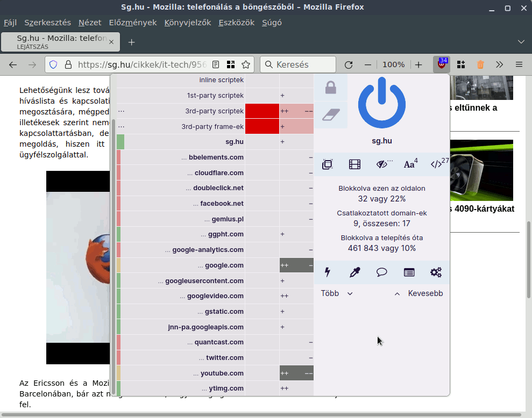This screenshot has width=532, height=418.
Task: Toggle remote fonts blocking Aa icon
Action: click(409, 164)
